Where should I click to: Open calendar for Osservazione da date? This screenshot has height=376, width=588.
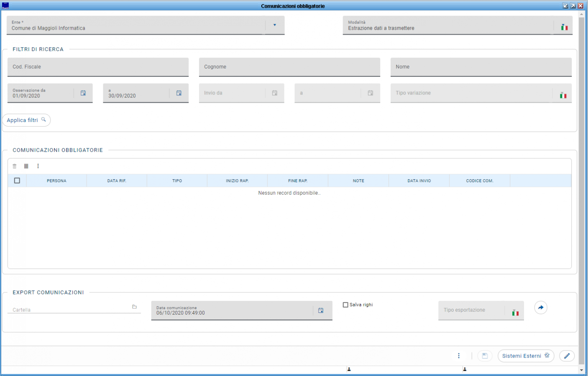coord(83,93)
